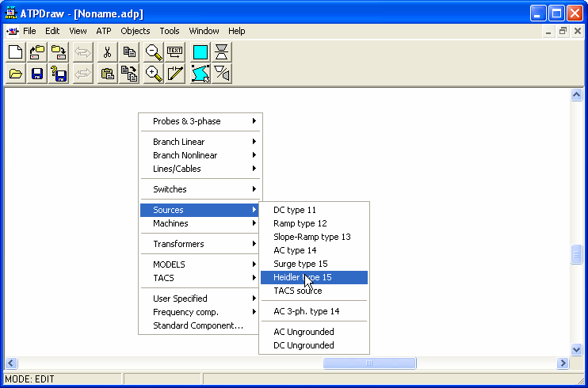This screenshot has width=588, height=388.
Task: Click the horizontal scrollbar thumb
Action: coord(369,363)
